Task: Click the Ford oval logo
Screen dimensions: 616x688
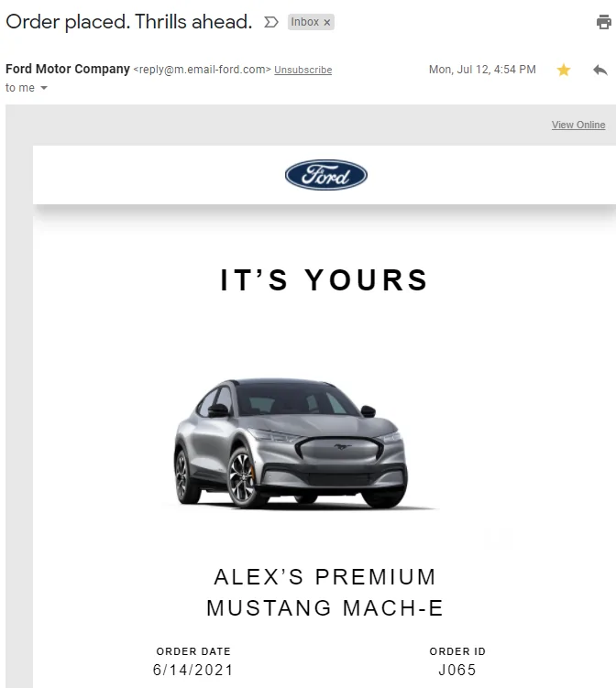Action: (326, 175)
